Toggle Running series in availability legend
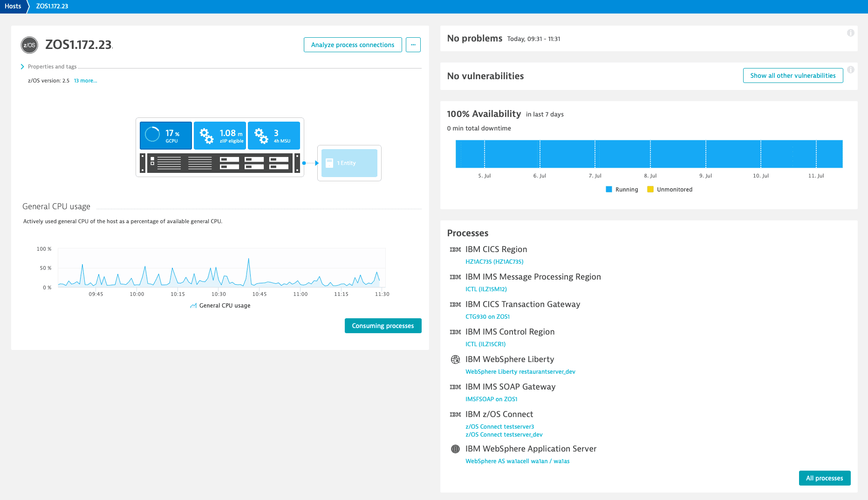Viewport: 868px width, 500px height. point(622,190)
